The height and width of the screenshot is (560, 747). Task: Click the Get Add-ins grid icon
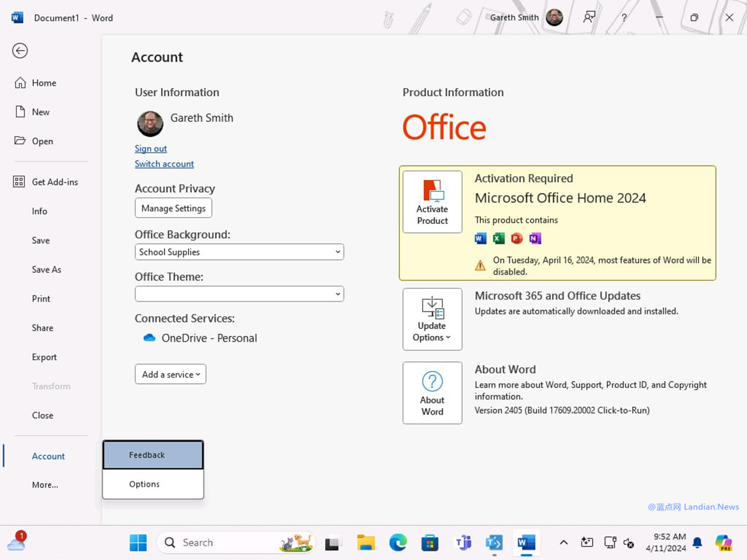click(x=19, y=182)
